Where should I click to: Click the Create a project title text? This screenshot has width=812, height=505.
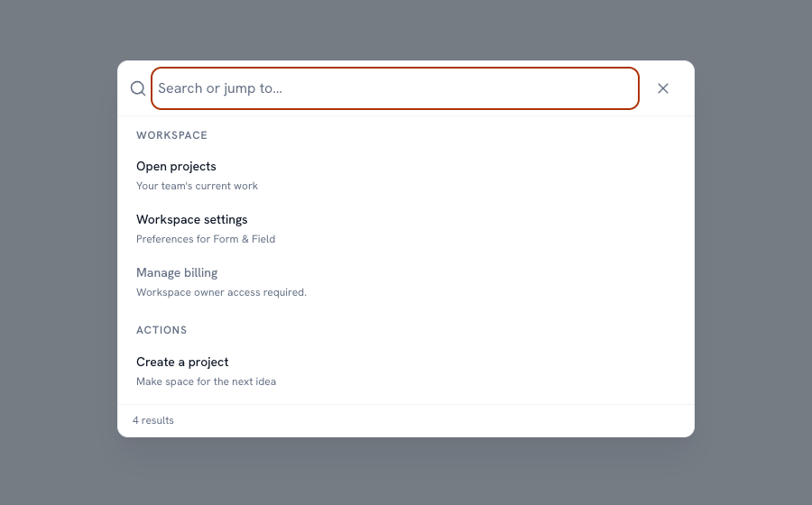(182, 363)
